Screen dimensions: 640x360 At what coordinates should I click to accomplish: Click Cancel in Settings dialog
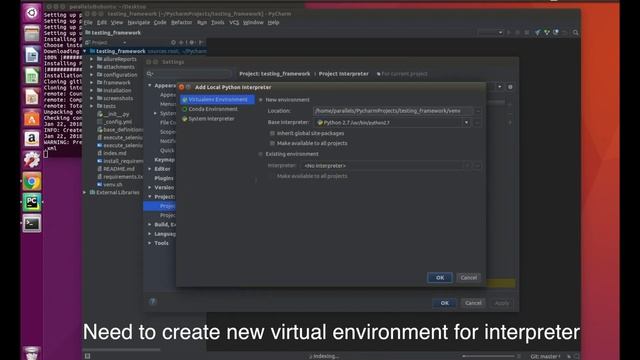pos(473,303)
